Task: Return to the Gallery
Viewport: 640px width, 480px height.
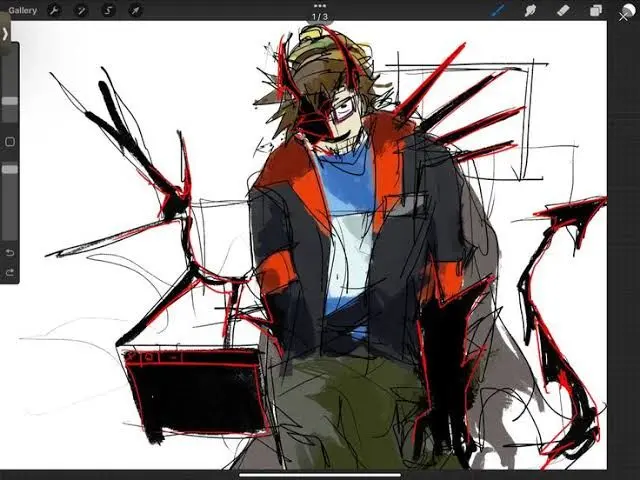Action: click(22, 10)
